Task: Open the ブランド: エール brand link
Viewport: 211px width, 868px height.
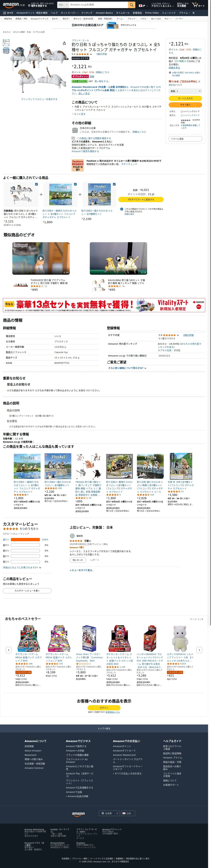Action: [x=80, y=40]
